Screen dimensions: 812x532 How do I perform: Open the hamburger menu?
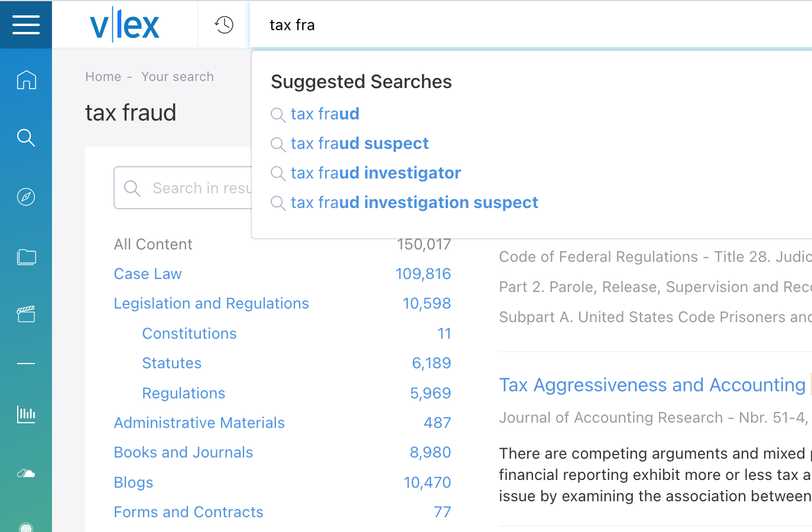tap(26, 25)
